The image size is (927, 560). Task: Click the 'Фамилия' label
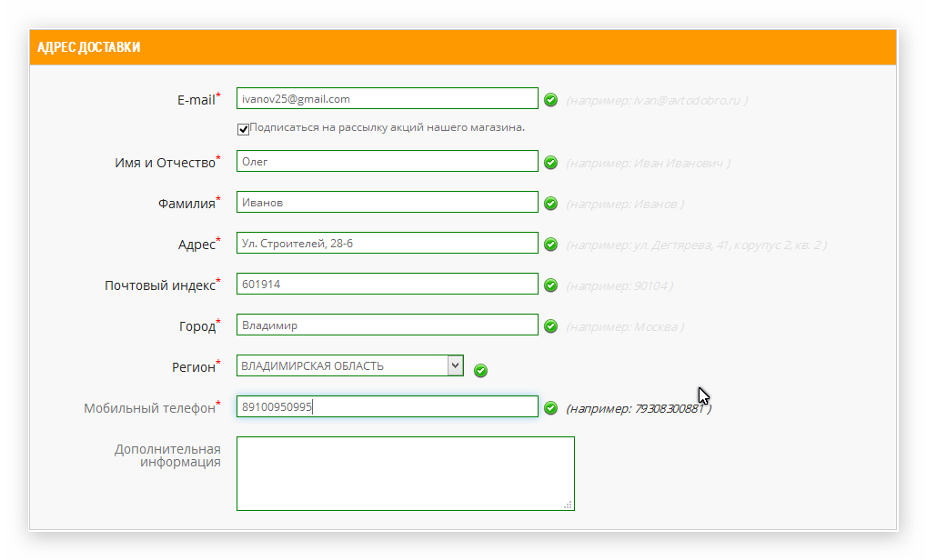pyautogui.click(x=186, y=204)
